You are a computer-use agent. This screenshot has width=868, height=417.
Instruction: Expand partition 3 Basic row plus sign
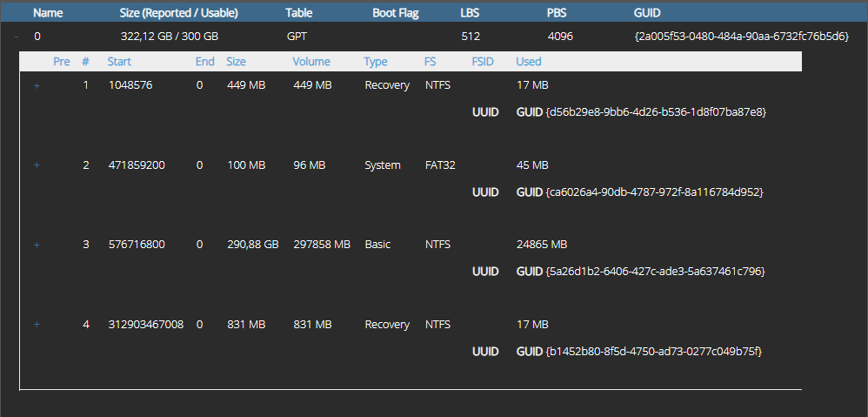tap(37, 245)
